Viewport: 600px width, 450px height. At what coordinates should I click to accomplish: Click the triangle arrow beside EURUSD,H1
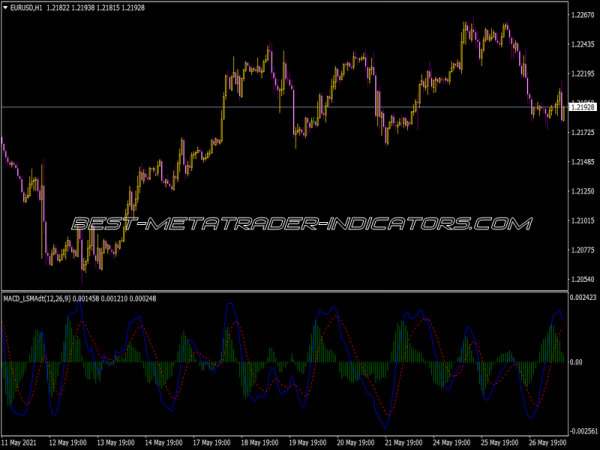pyautogui.click(x=6, y=8)
